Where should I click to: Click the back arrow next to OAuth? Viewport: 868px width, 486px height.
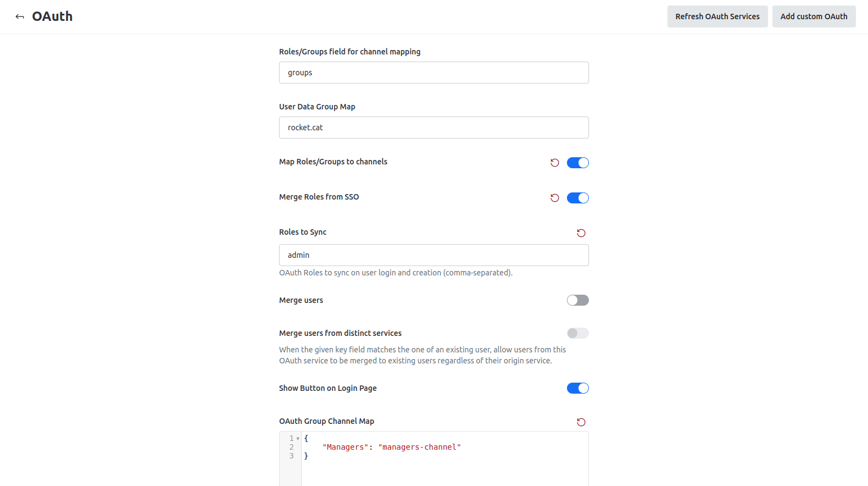[x=20, y=16]
